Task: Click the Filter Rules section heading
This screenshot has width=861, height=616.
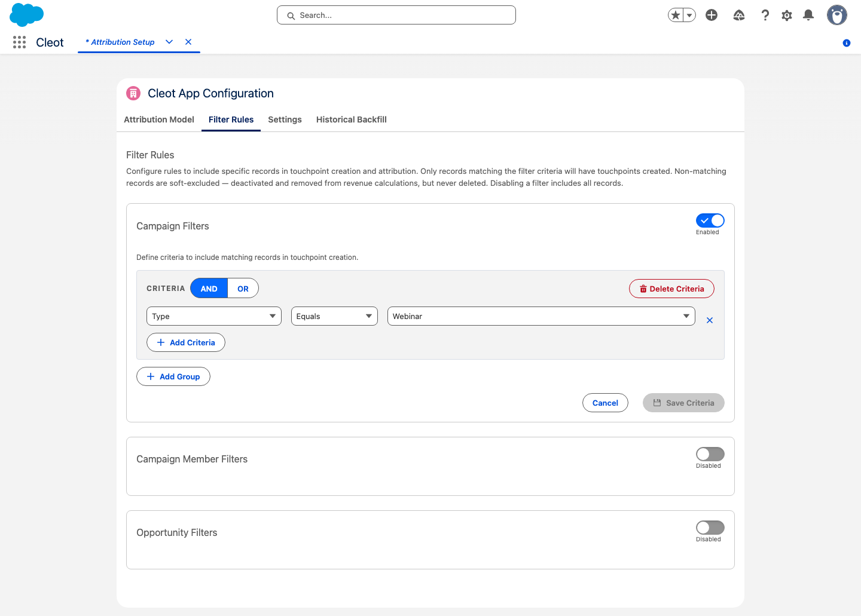Action: pyautogui.click(x=150, y=155)
